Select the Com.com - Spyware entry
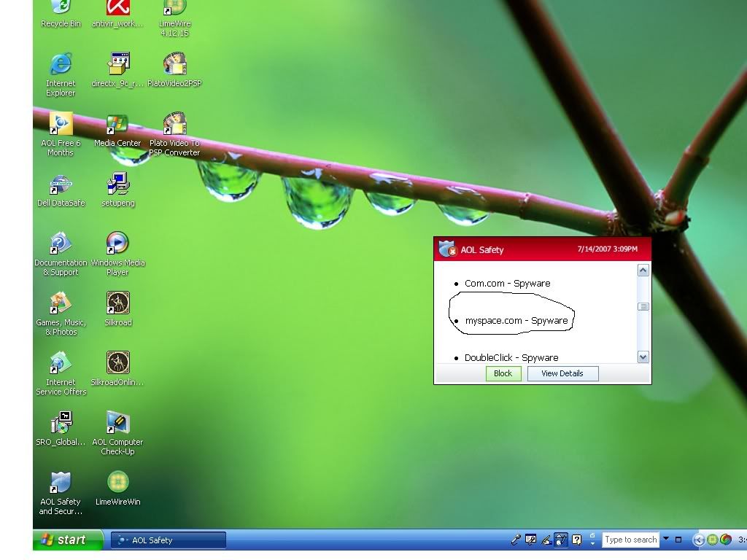 (508, 284)
